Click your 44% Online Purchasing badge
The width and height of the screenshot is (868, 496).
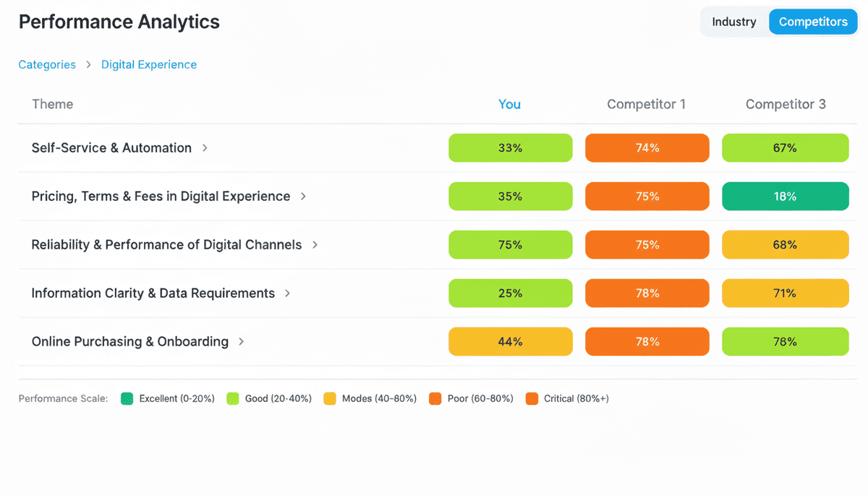point(510,341)
